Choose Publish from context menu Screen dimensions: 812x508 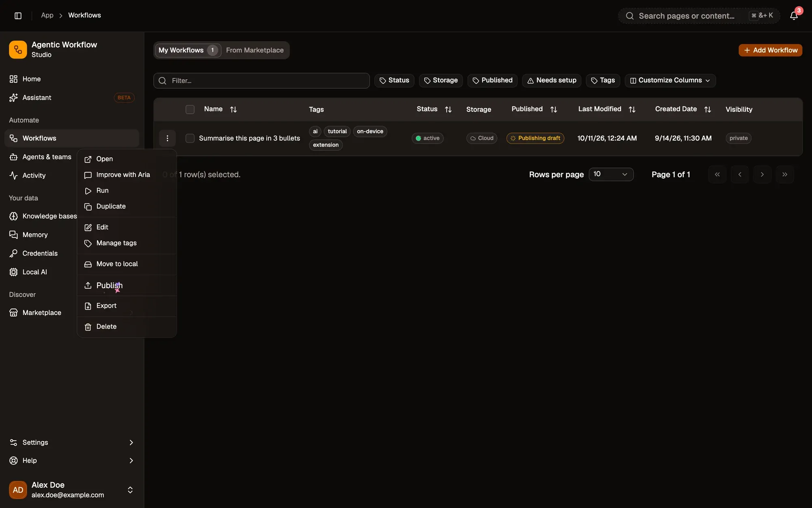[x=127, y=285]
